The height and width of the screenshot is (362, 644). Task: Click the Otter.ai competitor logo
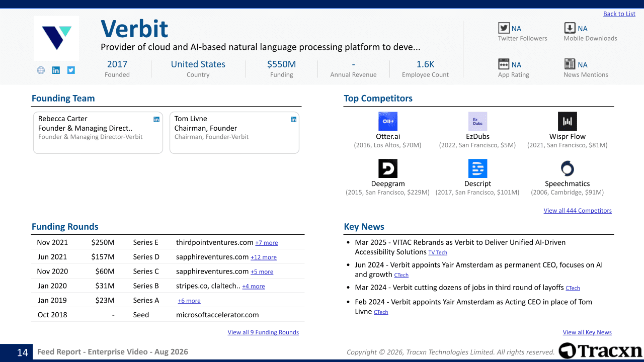(388, 121)
